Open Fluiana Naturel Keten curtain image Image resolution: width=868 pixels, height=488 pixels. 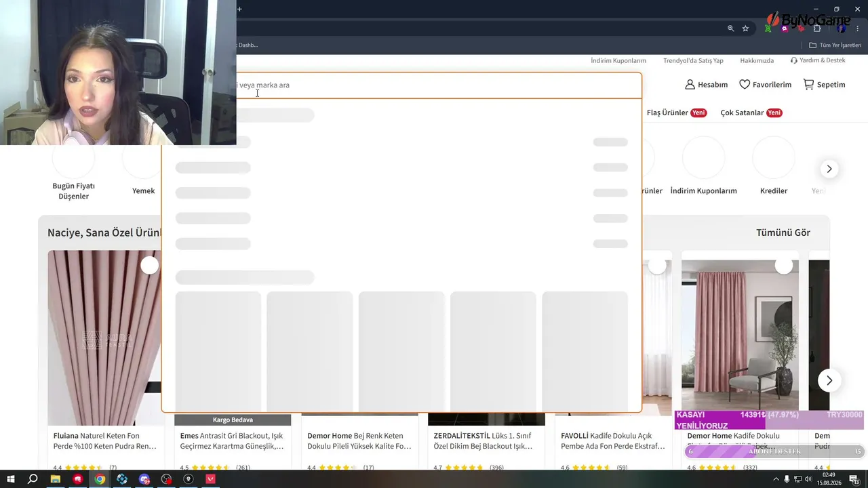coord(106,338)
